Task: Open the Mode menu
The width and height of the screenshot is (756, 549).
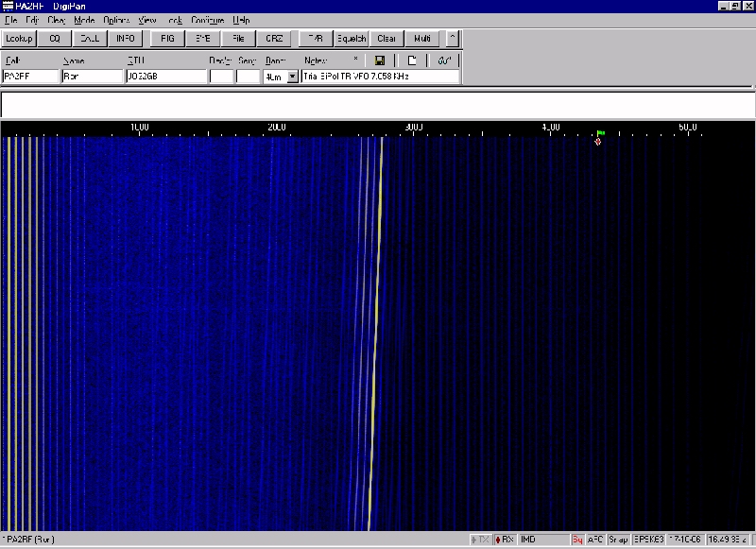Action: (84, 20)
